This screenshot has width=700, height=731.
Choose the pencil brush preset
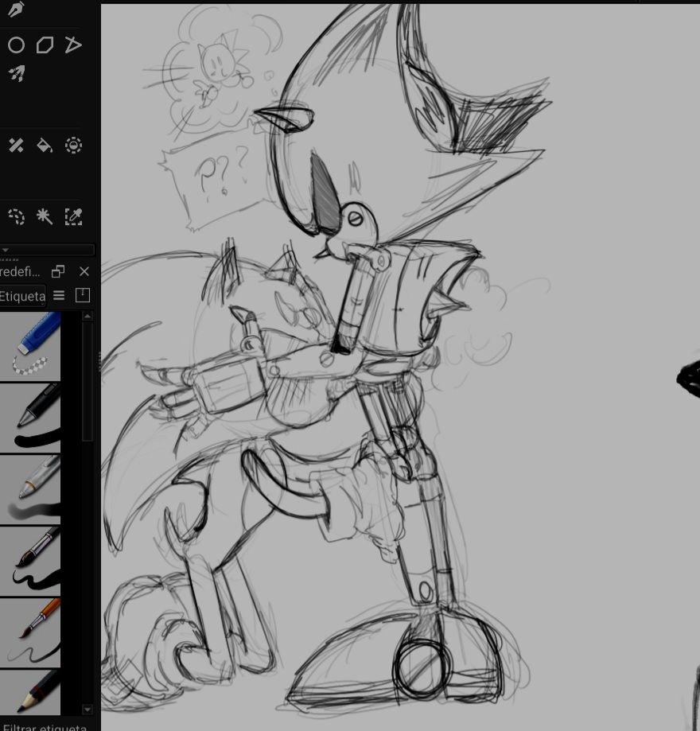pos(30,693)
